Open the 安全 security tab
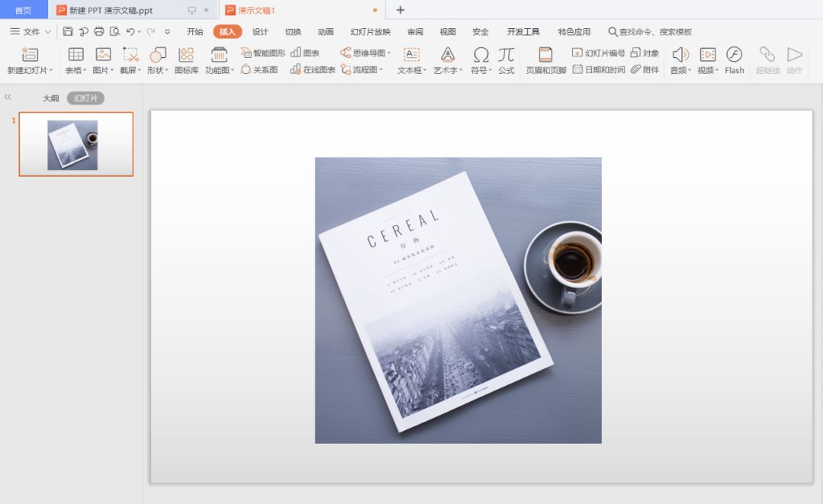Screen dimensions: 823x504 tap(480, 31)
